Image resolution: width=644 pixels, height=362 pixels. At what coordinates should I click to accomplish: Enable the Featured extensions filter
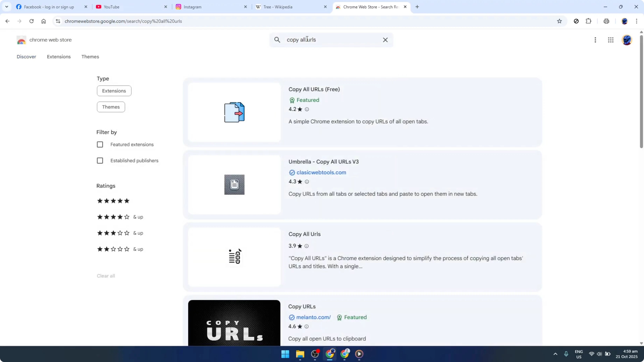point(100,144)
